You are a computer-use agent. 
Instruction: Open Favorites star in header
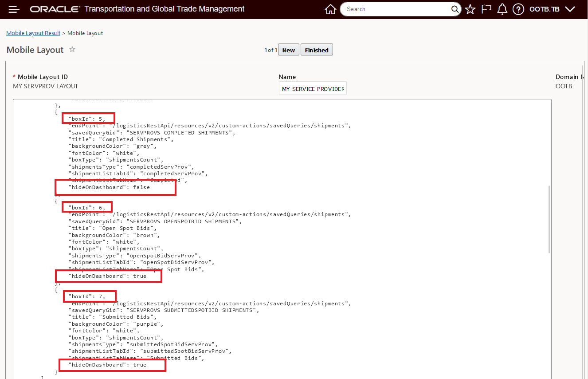470,9
